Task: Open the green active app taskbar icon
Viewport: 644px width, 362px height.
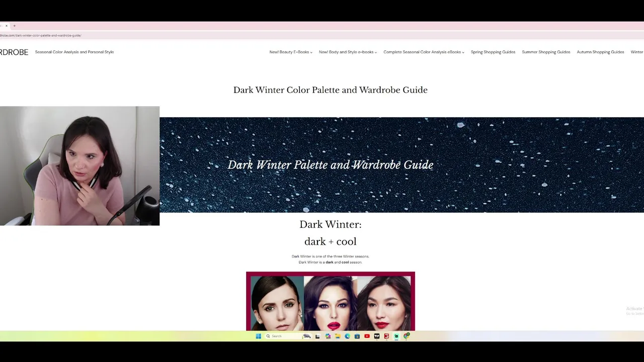Action: pos(396,336)
